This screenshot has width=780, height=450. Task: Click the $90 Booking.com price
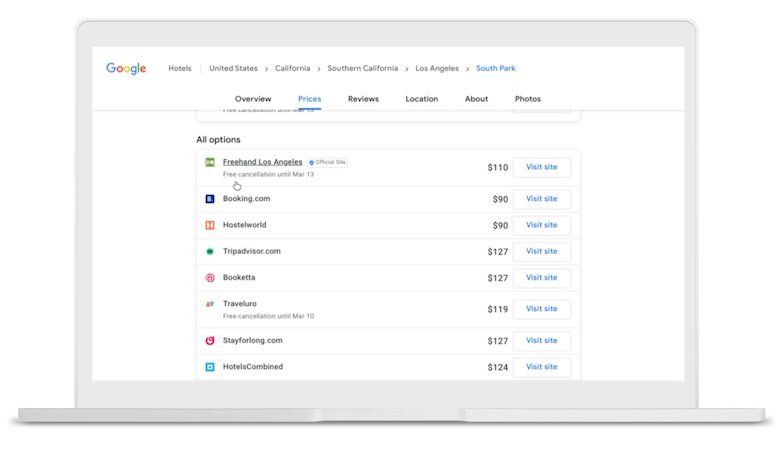pos(500,199)
